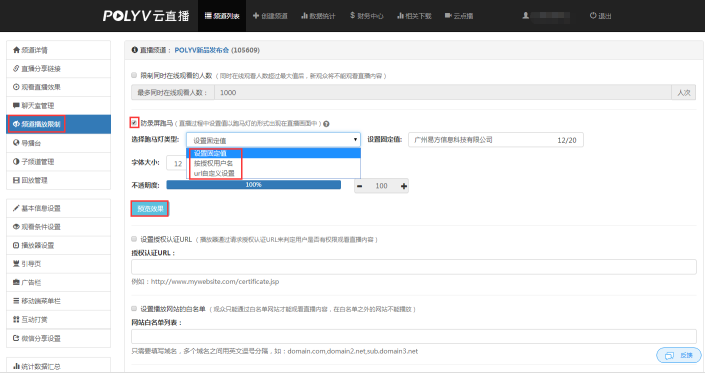Click the 不透明度 100% slider bar
This screenshot has width=705, height=373.
coord(254,185)
